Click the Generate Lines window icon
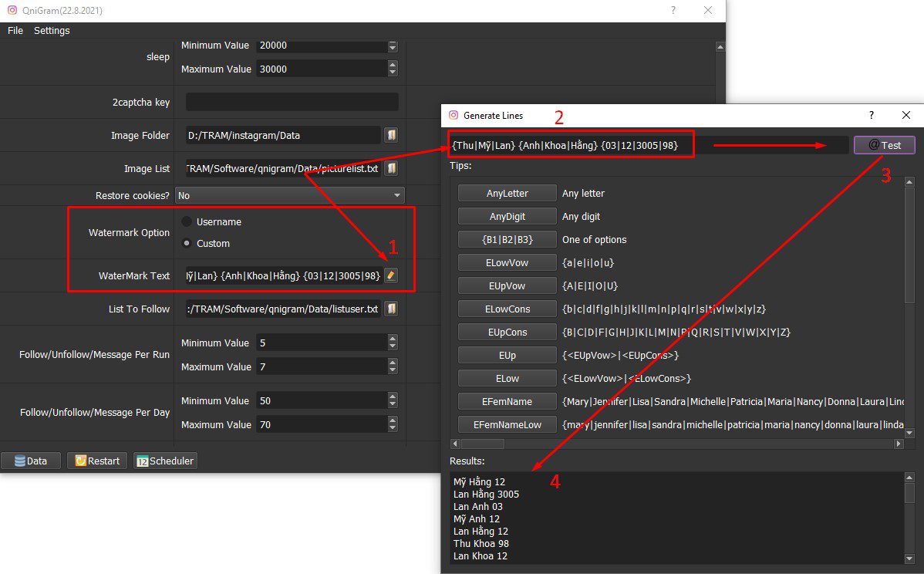 pos(454,115)
